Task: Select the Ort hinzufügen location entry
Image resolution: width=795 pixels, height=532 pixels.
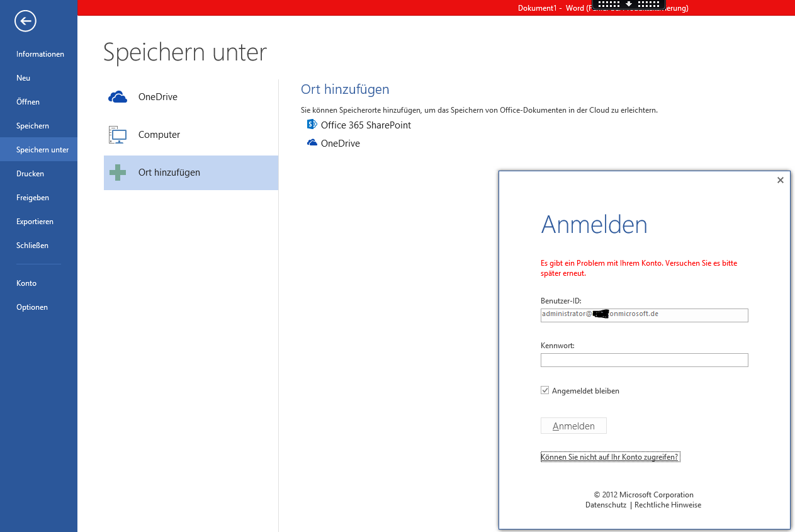Action: coord(191,173)
